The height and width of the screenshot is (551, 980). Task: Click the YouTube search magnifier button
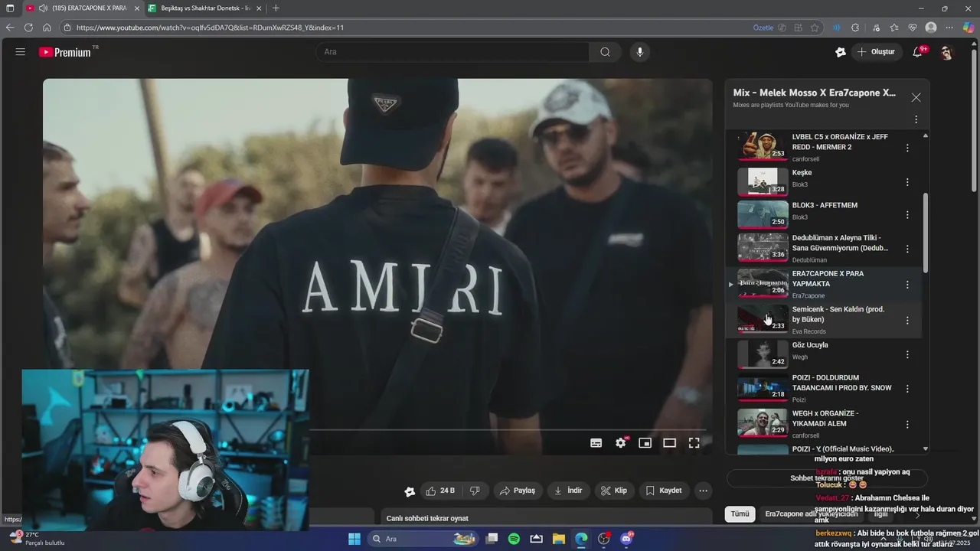[606, 52]
